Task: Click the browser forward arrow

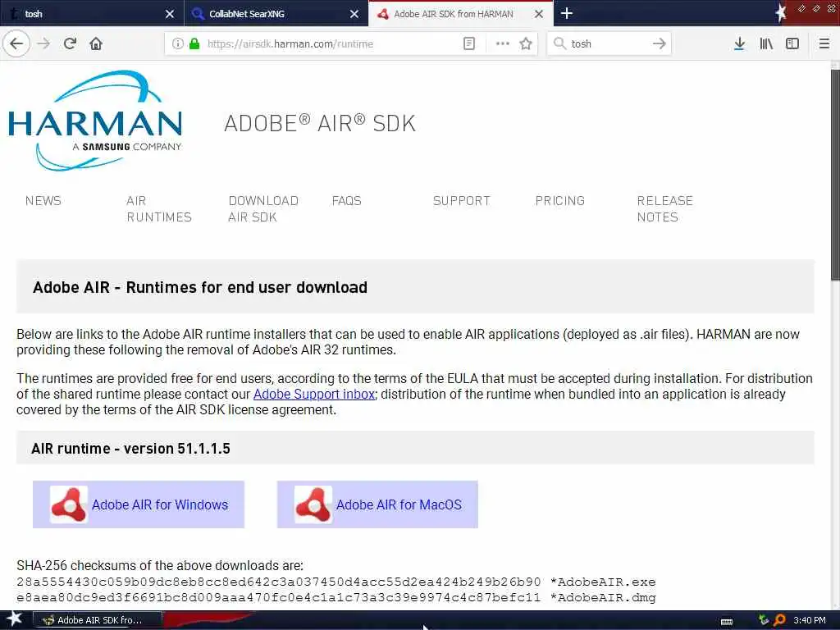Action: [43, 43]
